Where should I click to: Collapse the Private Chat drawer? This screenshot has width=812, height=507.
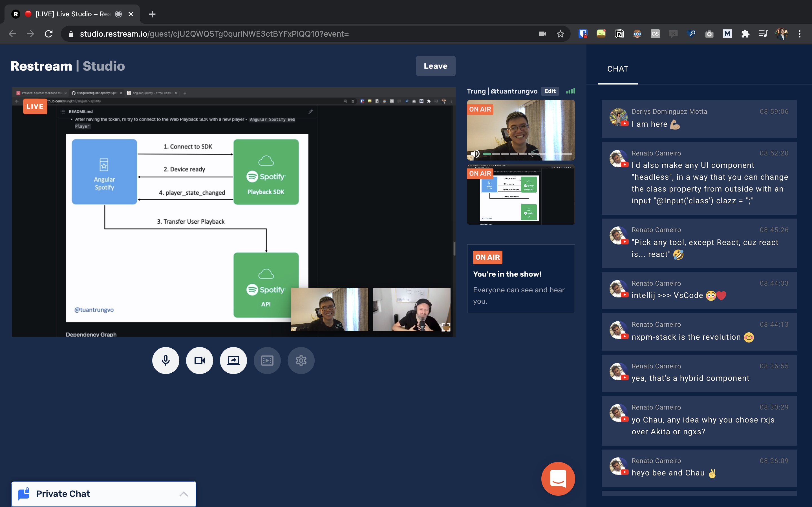(x=183, y=493)
